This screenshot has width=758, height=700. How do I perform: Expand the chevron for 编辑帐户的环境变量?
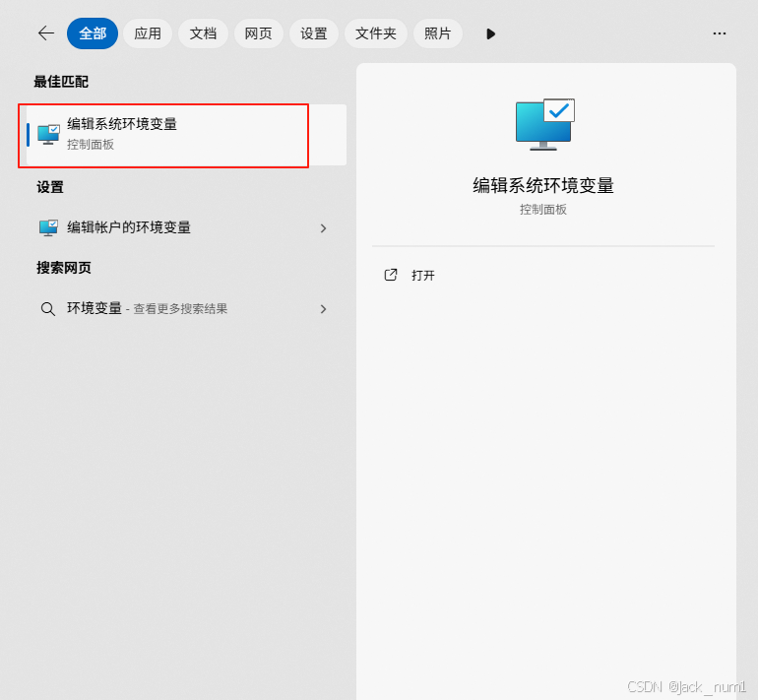(324, 228)
